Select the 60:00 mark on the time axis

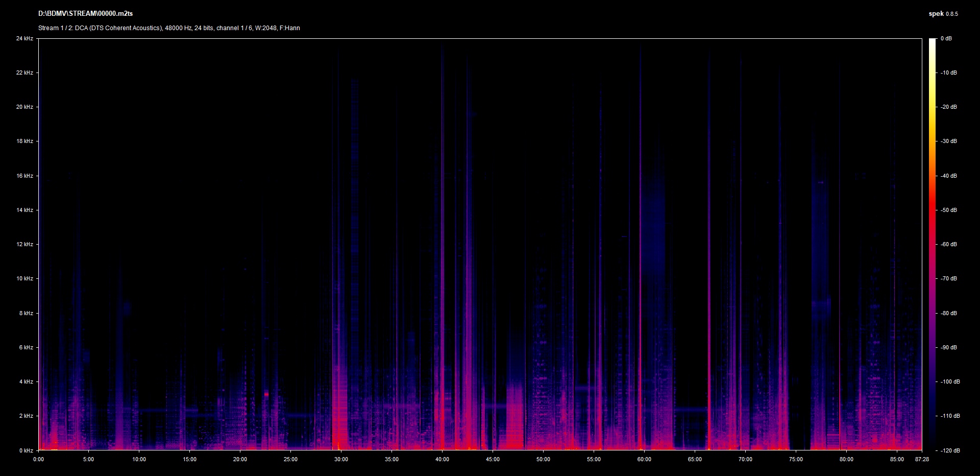(644, 459)
